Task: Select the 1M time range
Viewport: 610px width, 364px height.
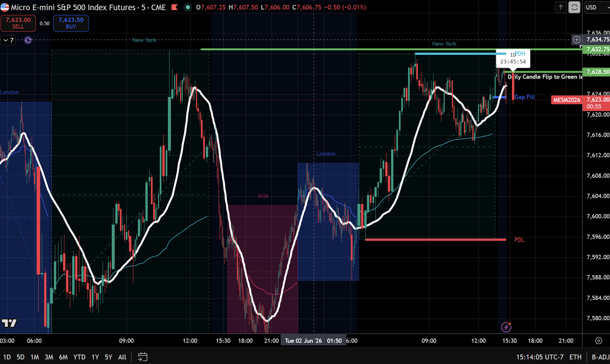Action: 35,357
